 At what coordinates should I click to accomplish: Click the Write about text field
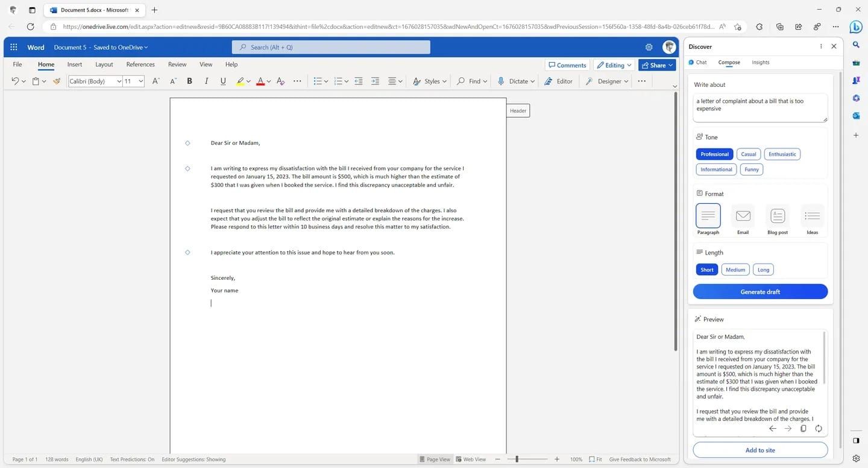coord(759,108)
